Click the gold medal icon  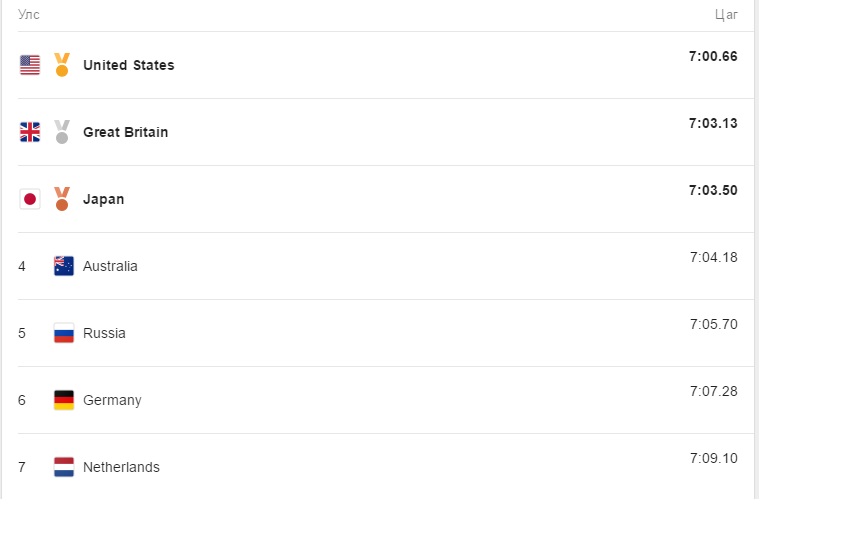coord(62,64)
